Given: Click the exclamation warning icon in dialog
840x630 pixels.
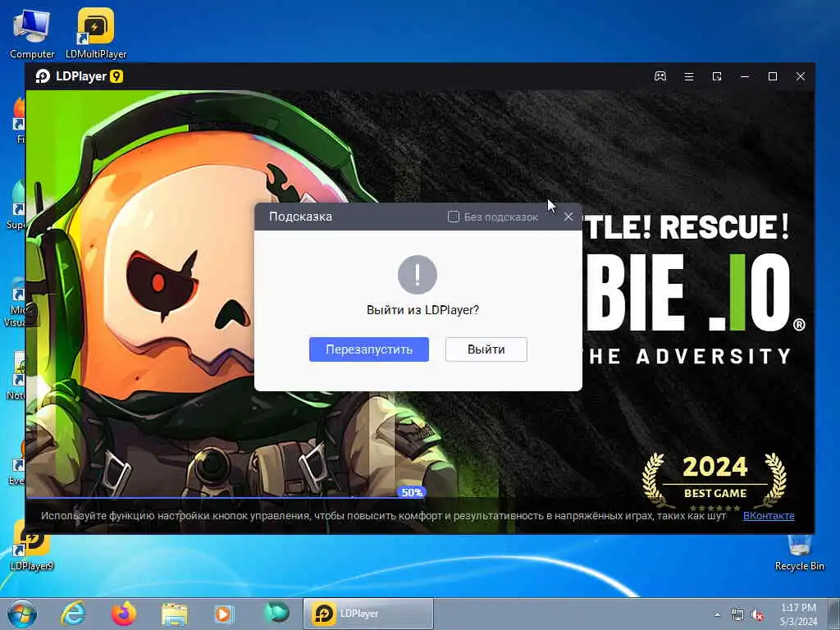Looking at the screenshot, I should (x=418, y=275).
